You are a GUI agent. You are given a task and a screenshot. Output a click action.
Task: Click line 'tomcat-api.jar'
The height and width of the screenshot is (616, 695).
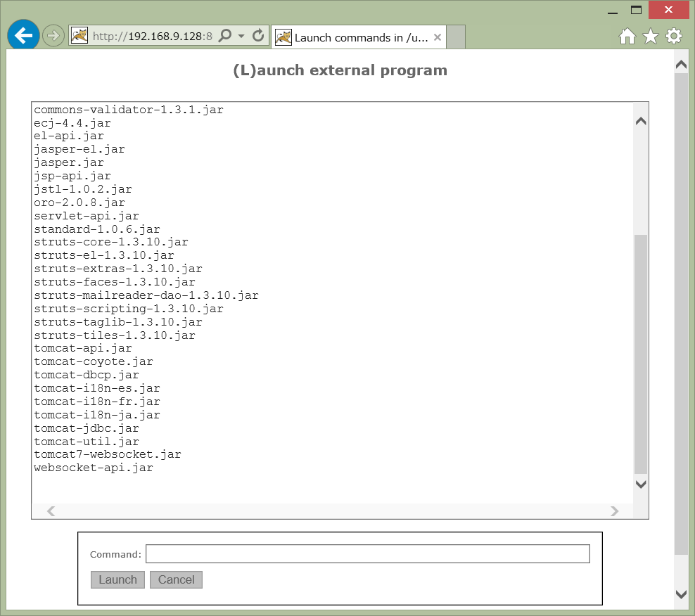83,348
